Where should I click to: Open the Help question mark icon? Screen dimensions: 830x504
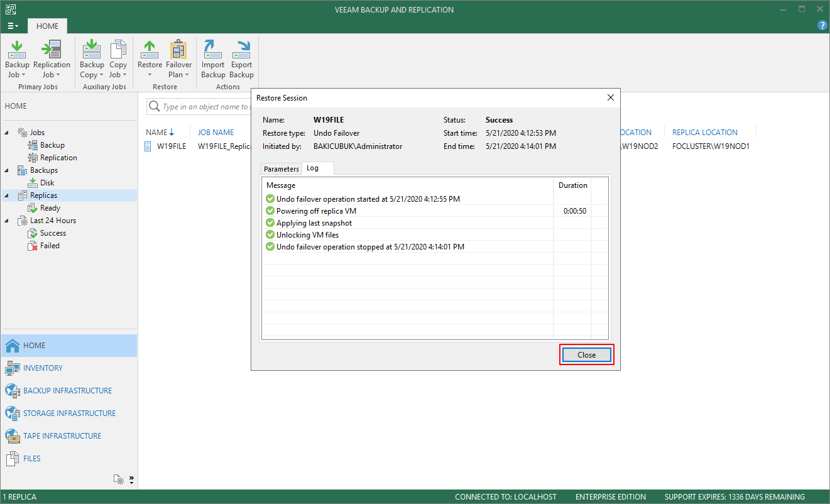[822, 25]
